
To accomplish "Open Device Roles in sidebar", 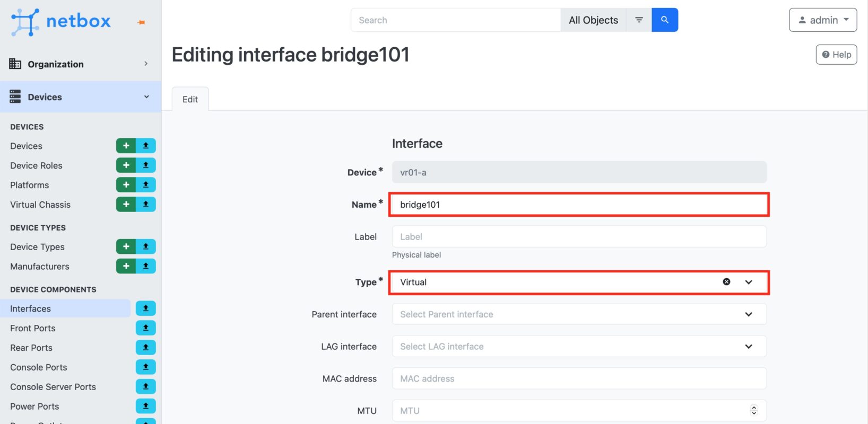I will [x=36, y=165].
